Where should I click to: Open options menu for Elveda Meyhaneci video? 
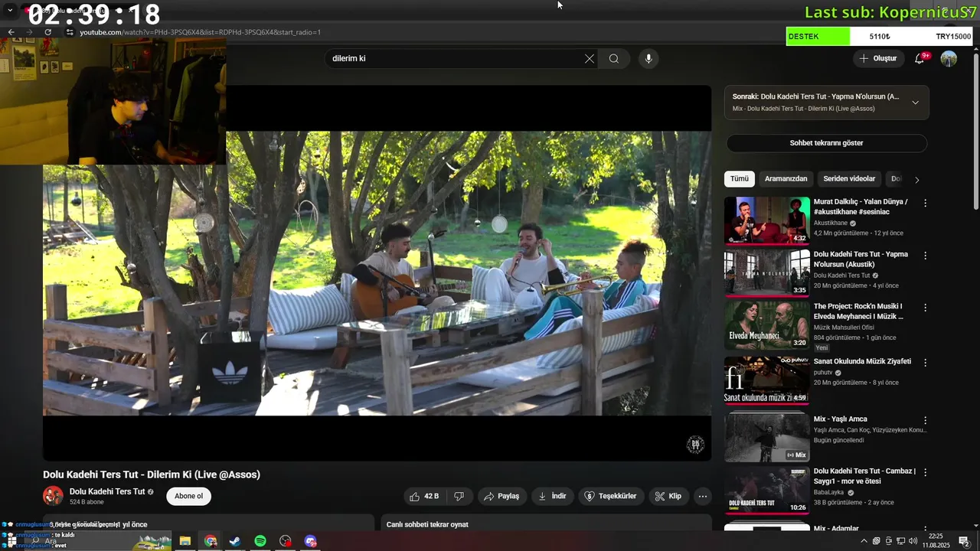click(x=925, y=308)
